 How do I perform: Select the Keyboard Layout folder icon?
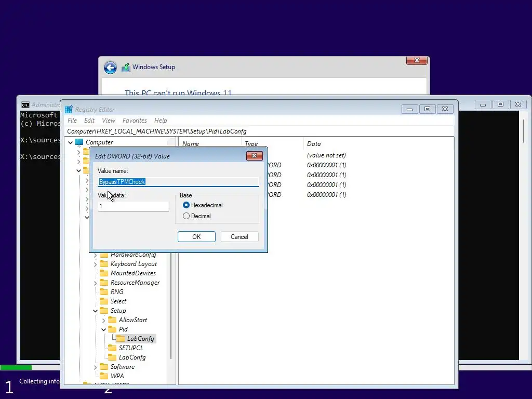(x=104, y=263)
